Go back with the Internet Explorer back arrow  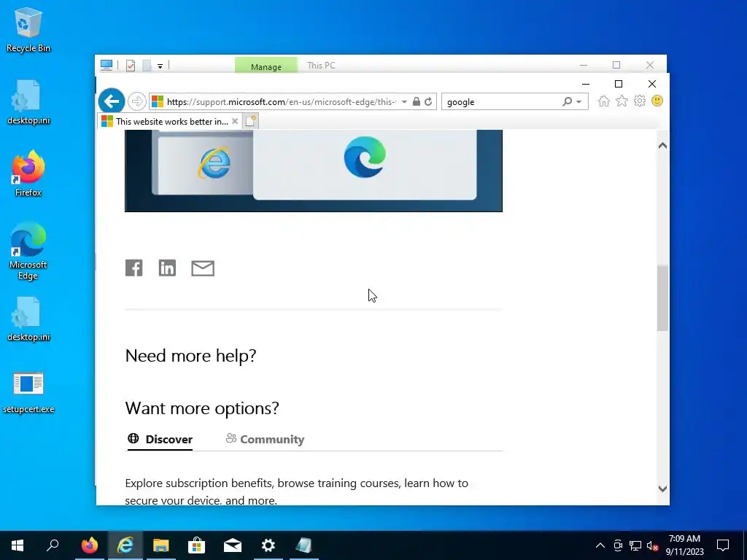pyautogui.click(x=112, y=101)
